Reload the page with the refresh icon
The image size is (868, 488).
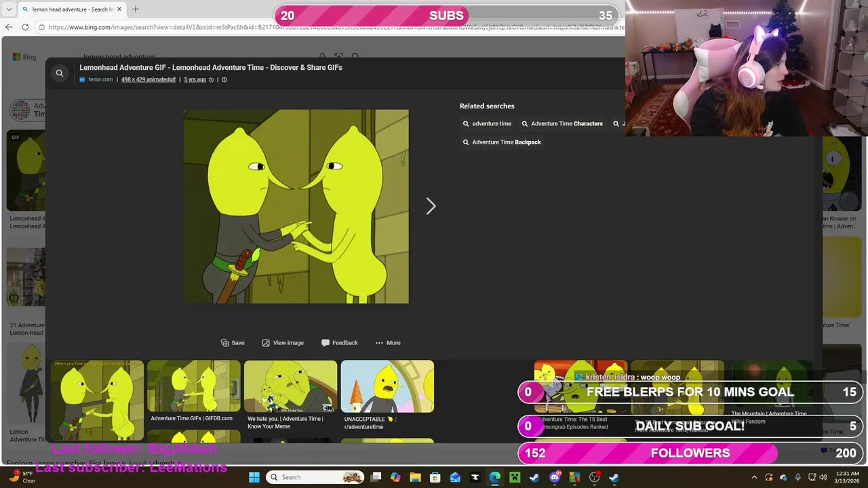(x=25, y=27)
